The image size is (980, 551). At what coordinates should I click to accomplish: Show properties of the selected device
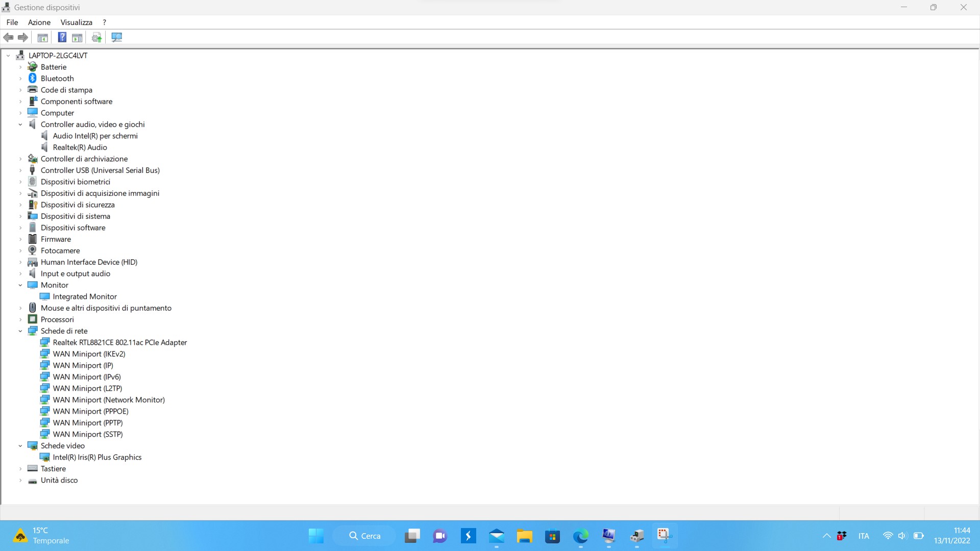tap(77, 37)
